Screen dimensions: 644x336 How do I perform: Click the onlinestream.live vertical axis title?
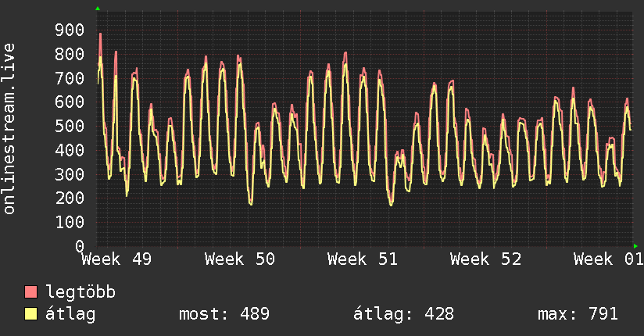9,129
